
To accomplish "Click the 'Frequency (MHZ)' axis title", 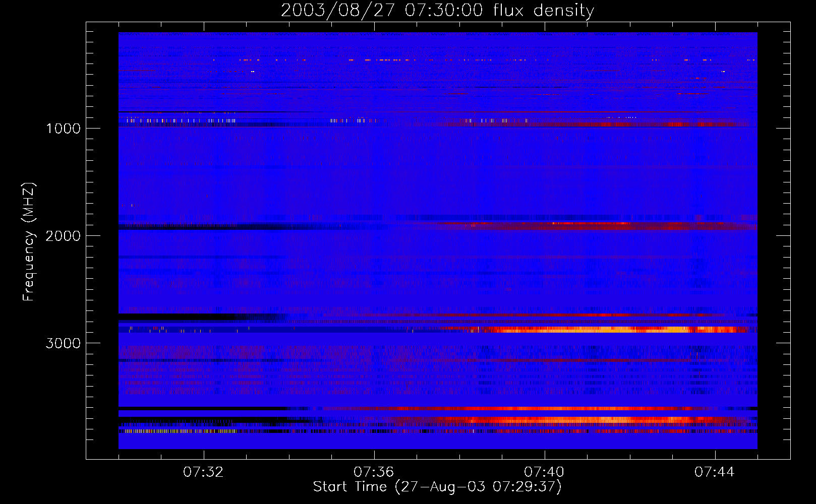I will tap(29, 242).
